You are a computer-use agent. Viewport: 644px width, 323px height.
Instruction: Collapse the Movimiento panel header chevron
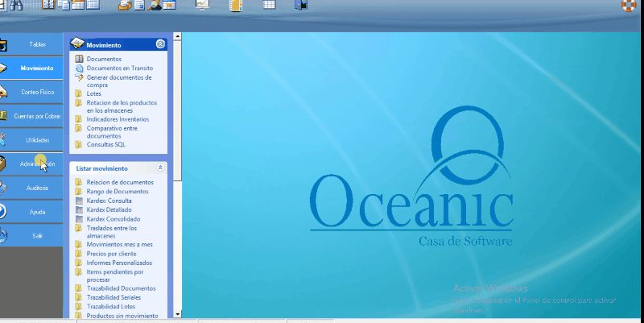click(160, 45)
